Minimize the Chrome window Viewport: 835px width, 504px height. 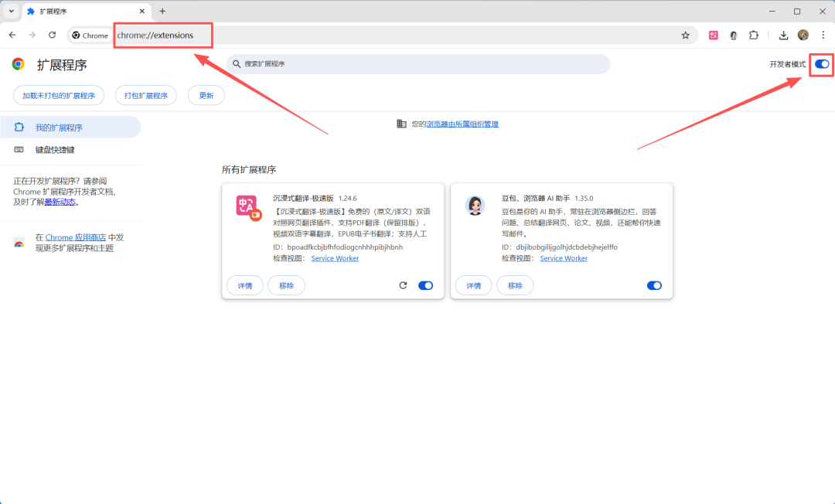point(772,11)
